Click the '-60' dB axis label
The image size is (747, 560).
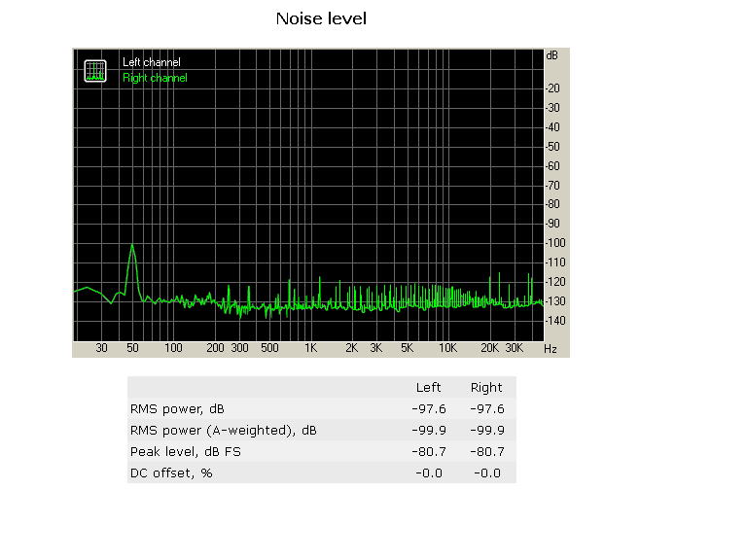(x=553, y=166)
